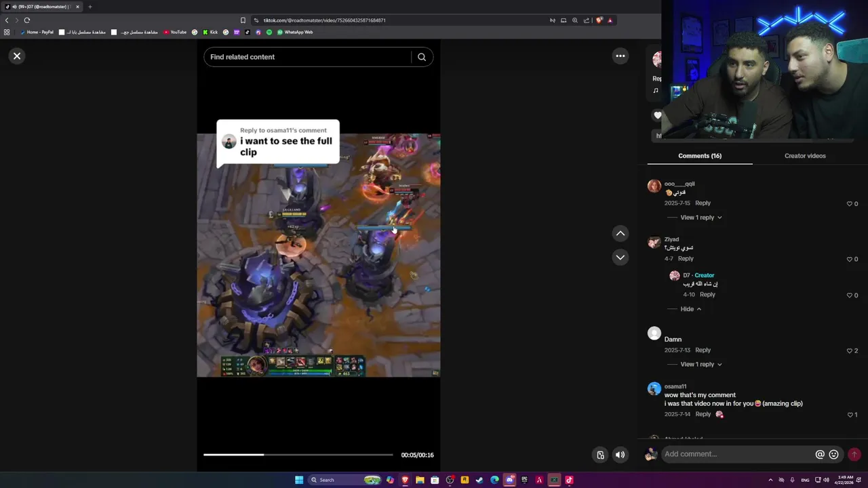
Task: Open the three-dots more options menu
Action: click(620, 56)
